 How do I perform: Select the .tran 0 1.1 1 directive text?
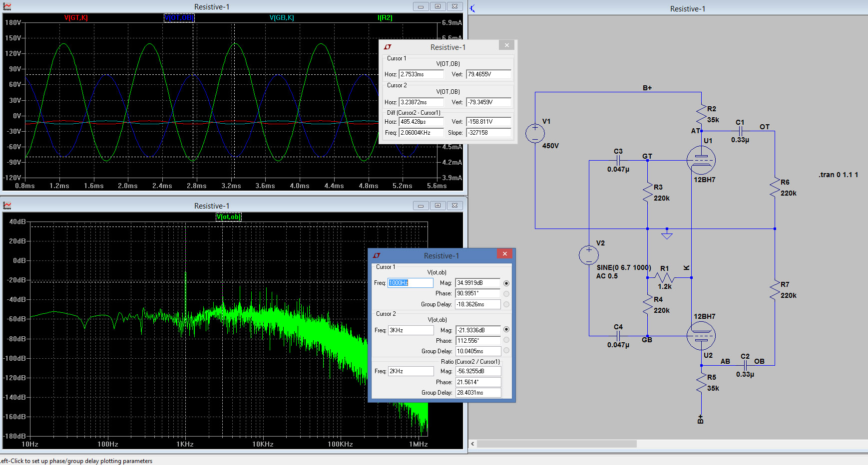pos(838,175)
